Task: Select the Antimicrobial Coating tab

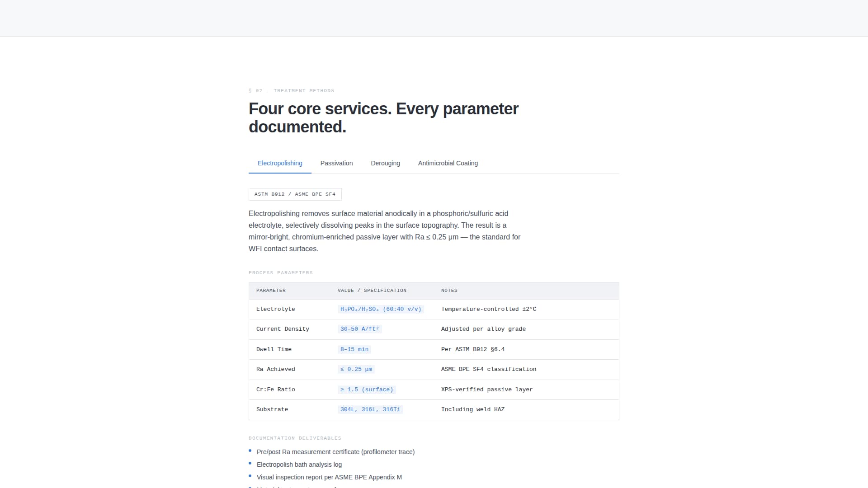Action: (448, 163)
